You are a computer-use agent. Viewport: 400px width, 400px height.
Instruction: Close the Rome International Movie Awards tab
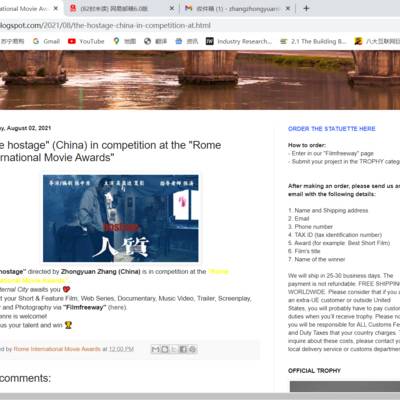56,8
